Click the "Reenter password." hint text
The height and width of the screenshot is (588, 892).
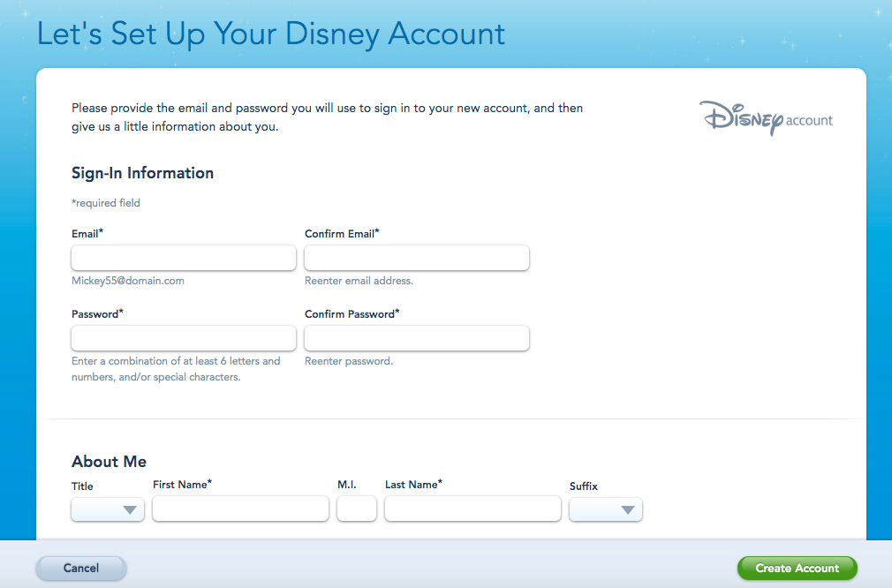tap(349, 361)
